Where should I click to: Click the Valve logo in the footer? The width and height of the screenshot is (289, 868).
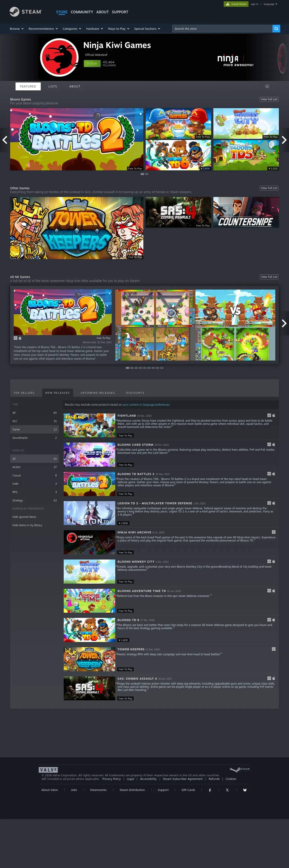tap(48, 770)
